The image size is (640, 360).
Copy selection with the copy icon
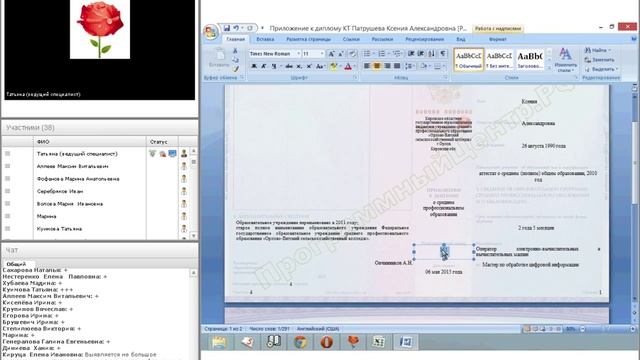[x=236, y=60]
